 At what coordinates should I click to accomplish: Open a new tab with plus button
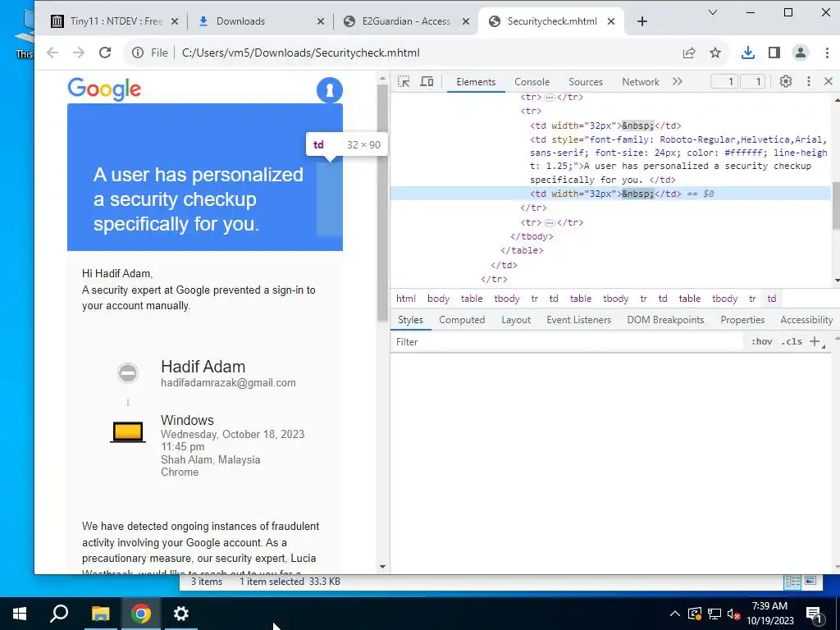point(642,21)
